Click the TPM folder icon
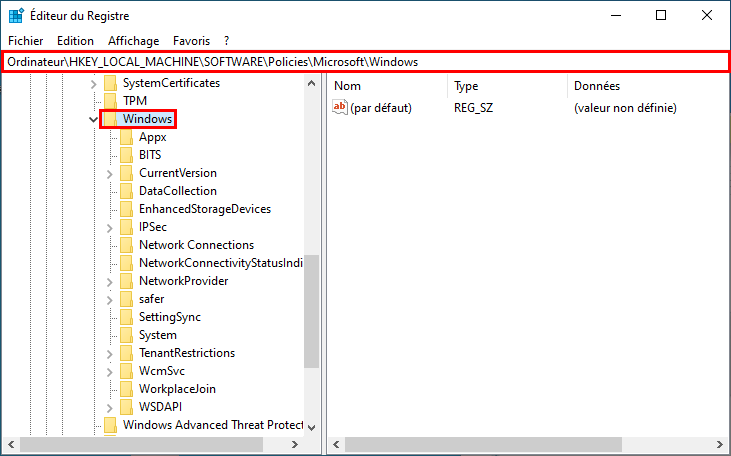The height and width of the screenshot is (456, 731). pyautogui.click(x=110, y=101)
